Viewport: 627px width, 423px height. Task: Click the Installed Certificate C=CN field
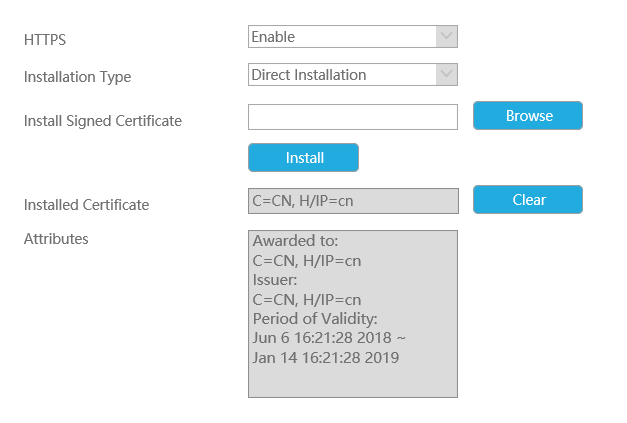click(353, 201)
